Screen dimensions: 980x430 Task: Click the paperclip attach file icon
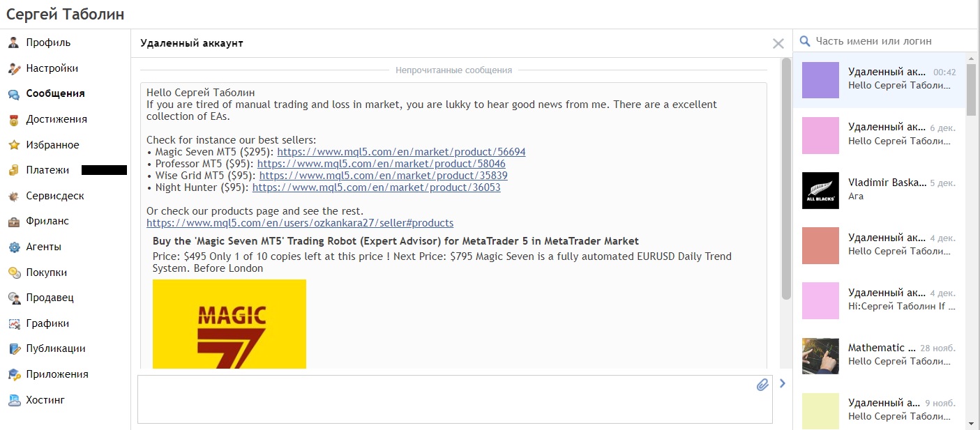tap(762, 384)
